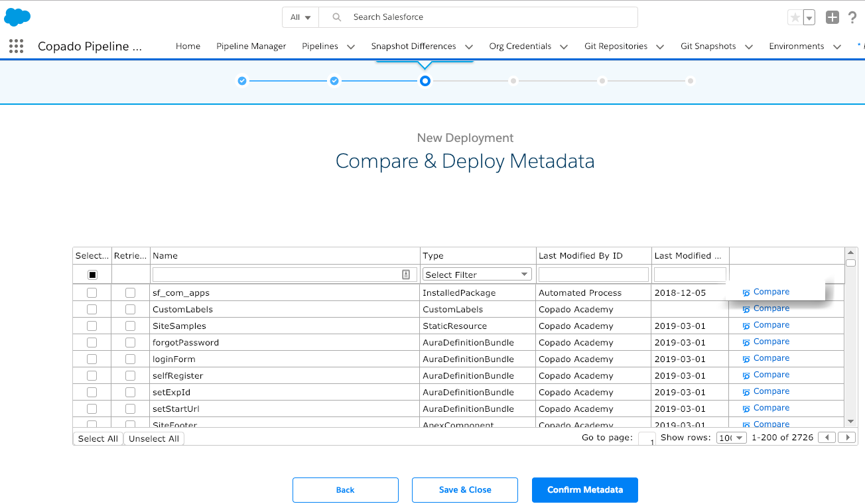Viewport: 865px width, 504px height.
Task: Select the setStartUrl row checkbox
Action: (92, 409)
